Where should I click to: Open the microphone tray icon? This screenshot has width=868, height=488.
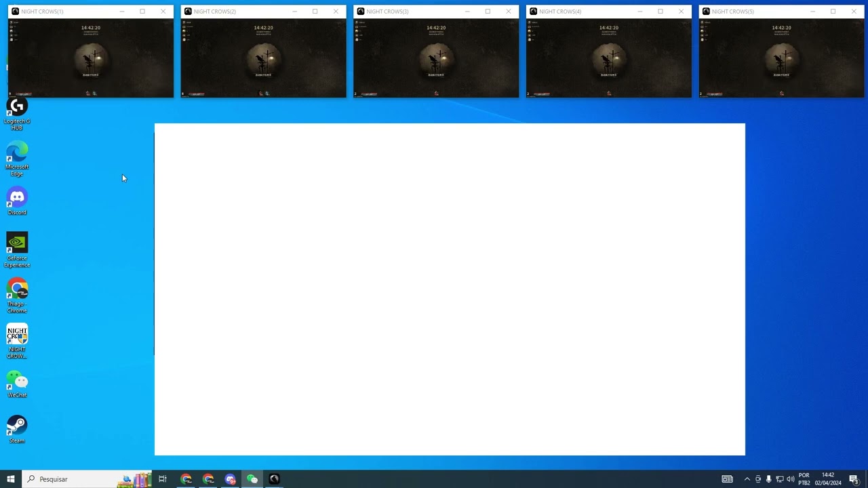pyautogui.click(x=768, y=479)
